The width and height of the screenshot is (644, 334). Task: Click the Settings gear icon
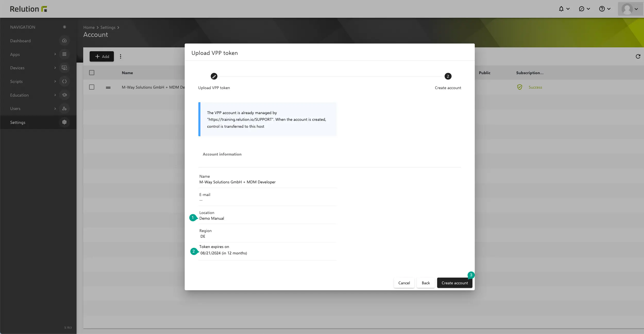(x=64, y=122)
